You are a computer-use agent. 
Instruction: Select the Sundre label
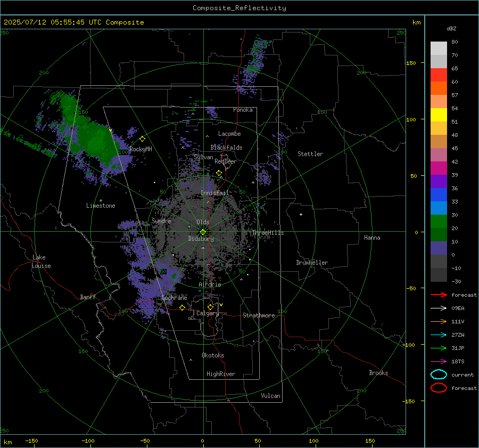[161, 221]
